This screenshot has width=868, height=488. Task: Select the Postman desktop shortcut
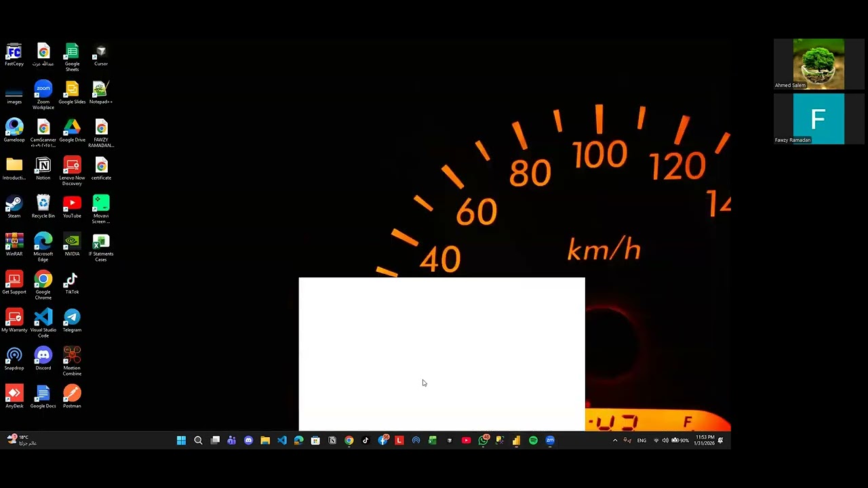pyautogui.click(x=72, y=397)
